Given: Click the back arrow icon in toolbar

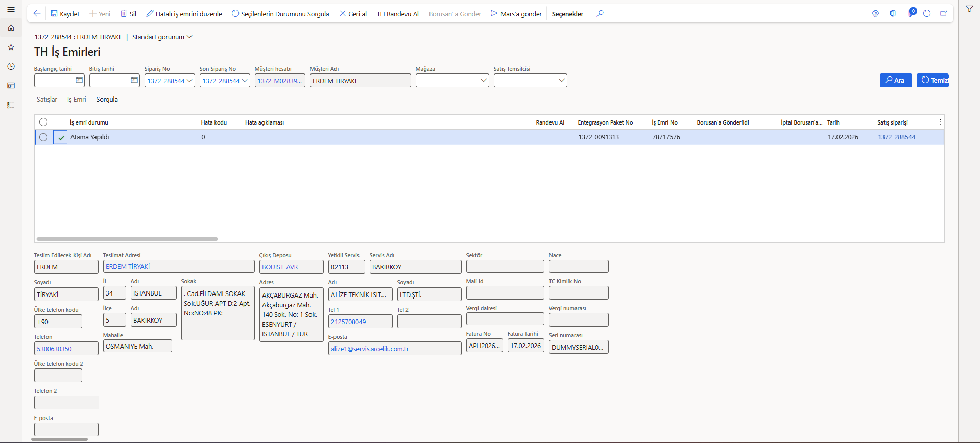Looking at the screenshot, I should click(x=37, y=14).
